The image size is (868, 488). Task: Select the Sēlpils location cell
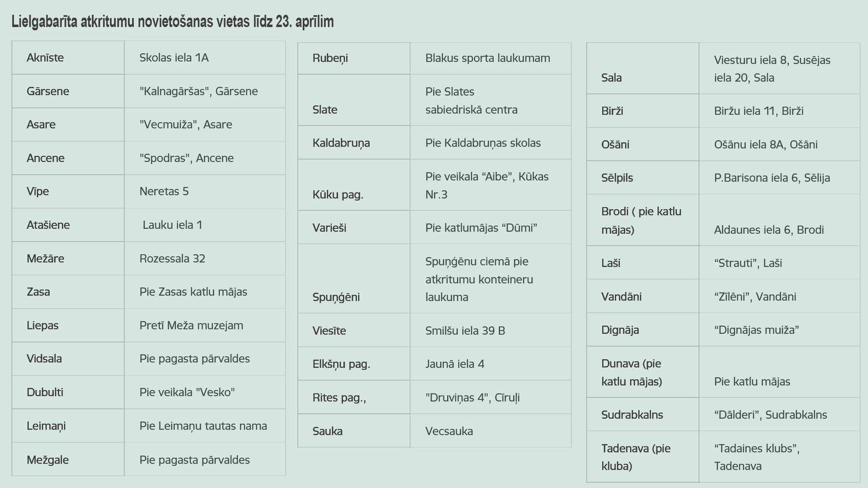coord(643,177)
